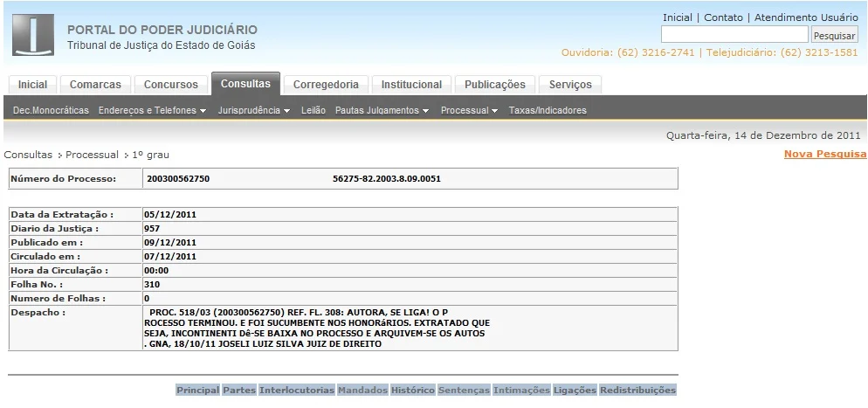Open Dec.Monocráticas menu item
This screenshot has height=408, width=868.
52,111
